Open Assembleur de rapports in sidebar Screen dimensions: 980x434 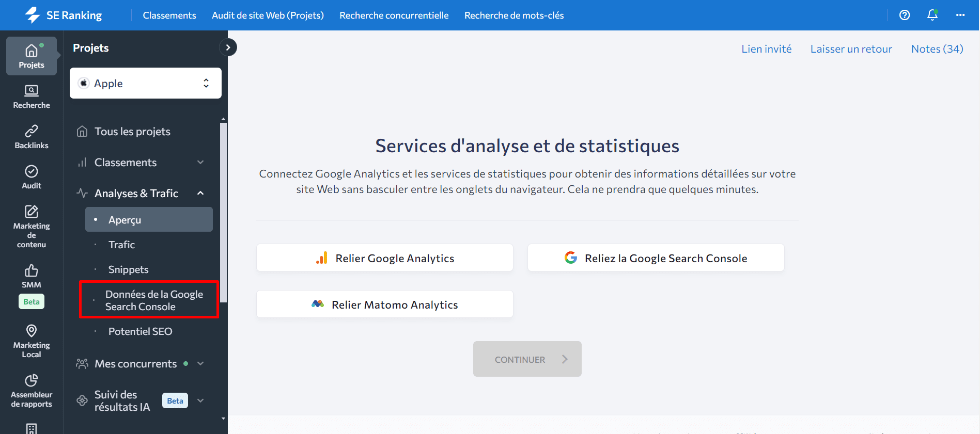[32, 391]
